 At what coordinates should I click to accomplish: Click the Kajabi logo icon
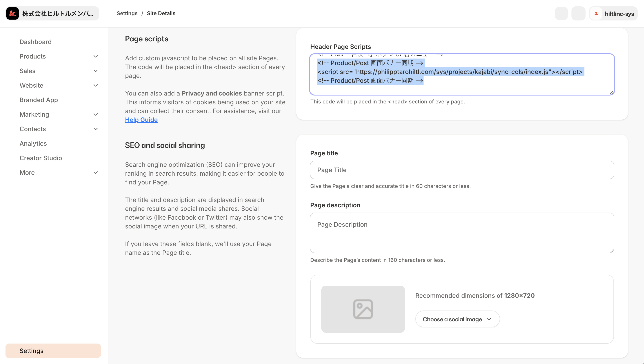13,13
